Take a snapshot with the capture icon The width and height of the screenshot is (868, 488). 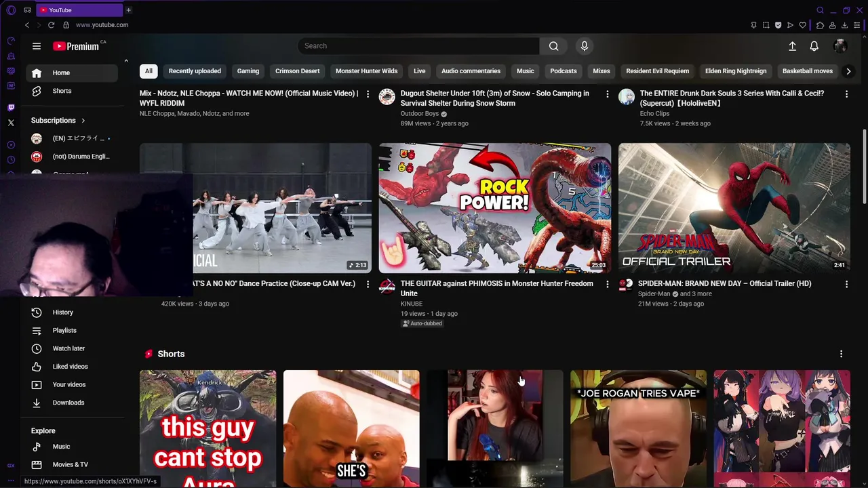tap(766, 25)
